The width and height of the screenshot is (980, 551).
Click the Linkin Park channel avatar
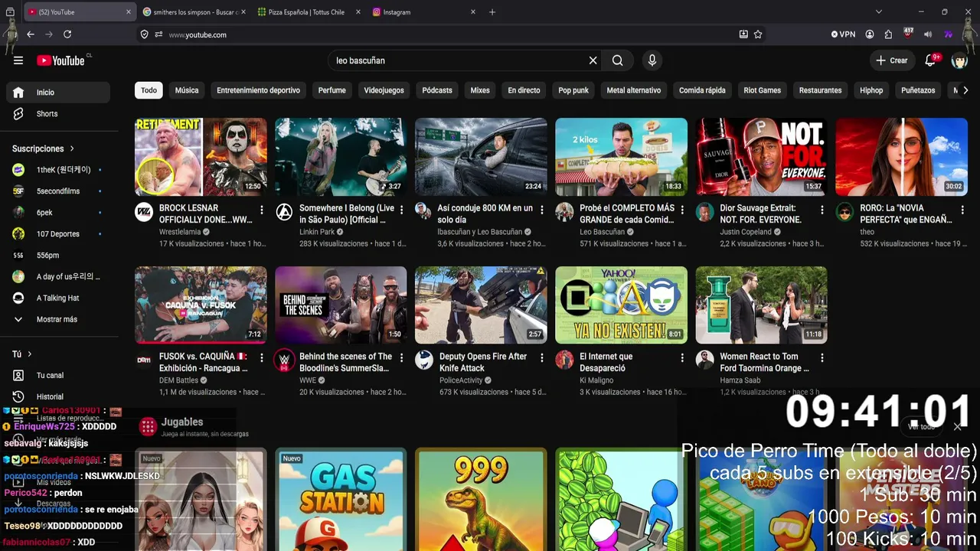284,212
